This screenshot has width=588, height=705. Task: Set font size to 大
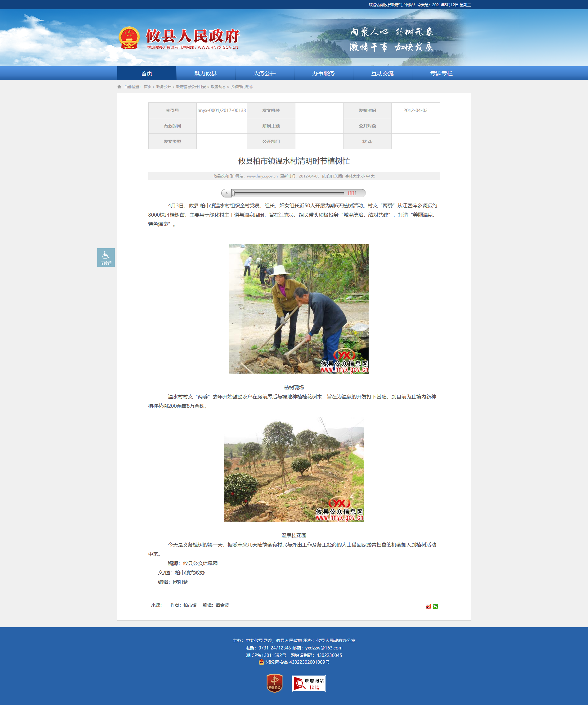[373, 176]
